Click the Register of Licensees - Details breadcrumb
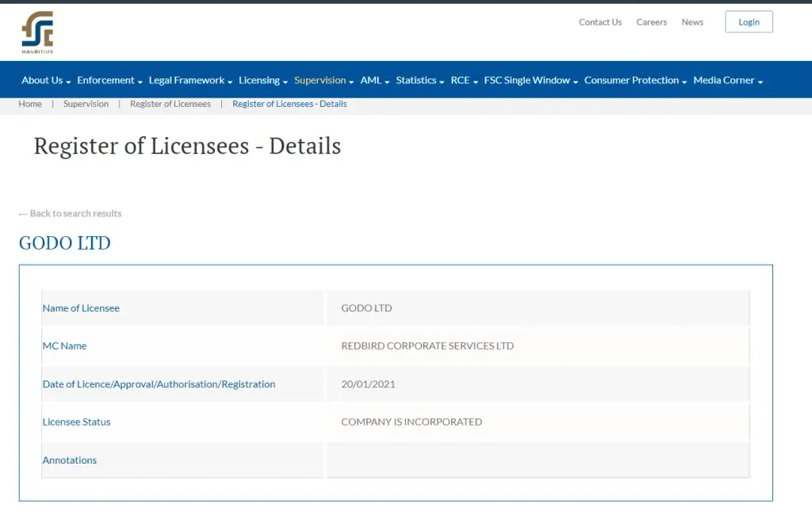The height and width of the screenshot is (512, 812). [289, 104]
